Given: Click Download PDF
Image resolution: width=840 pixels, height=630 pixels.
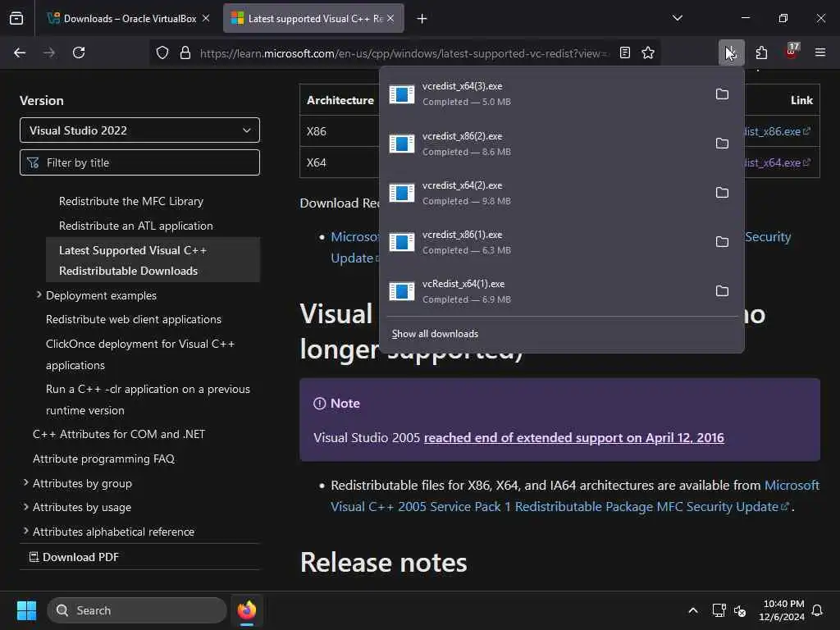Looking at the screenshot, I should [x=74, y=557].
